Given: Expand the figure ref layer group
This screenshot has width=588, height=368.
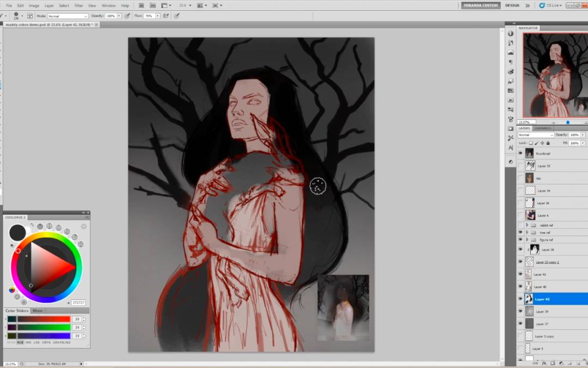Looking at the screenshot, I should (527, 240).
